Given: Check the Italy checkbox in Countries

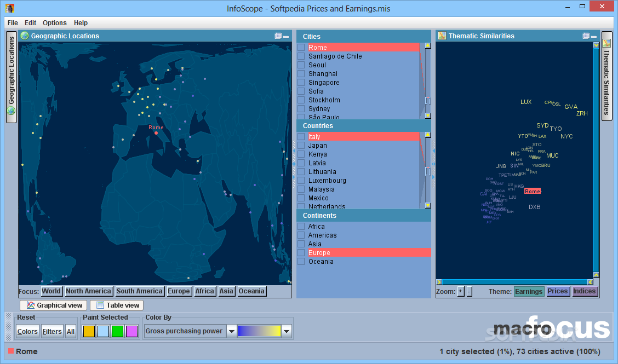Looking at the screenshot, I should [301, 137].
